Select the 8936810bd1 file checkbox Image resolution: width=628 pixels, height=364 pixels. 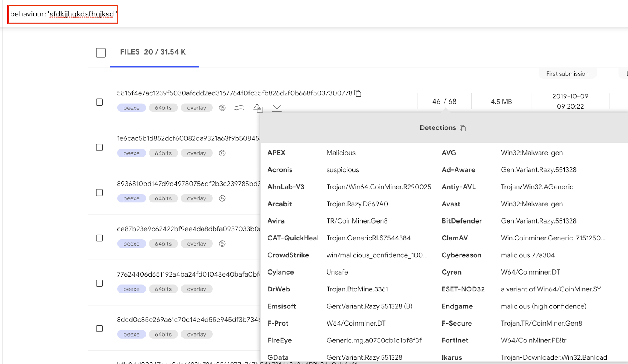(x=100, y=193)
